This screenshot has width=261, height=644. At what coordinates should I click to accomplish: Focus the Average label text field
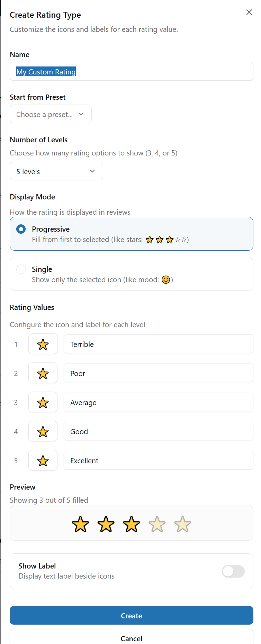158,402
